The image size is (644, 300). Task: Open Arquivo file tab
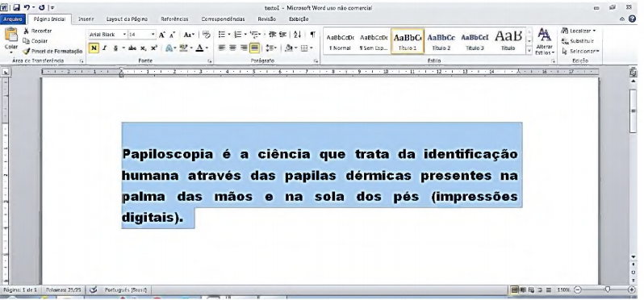(13, 19)
